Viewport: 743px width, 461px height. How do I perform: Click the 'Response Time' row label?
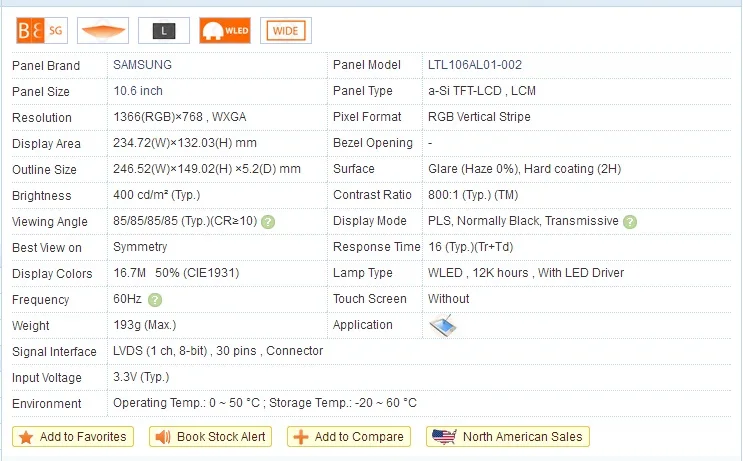(377, 247)
